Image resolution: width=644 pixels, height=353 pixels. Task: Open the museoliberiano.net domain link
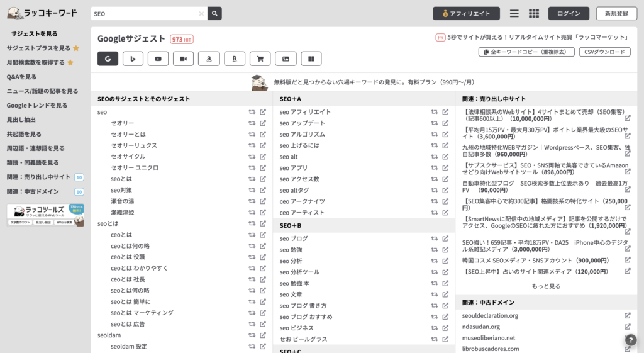click(488, 338)
